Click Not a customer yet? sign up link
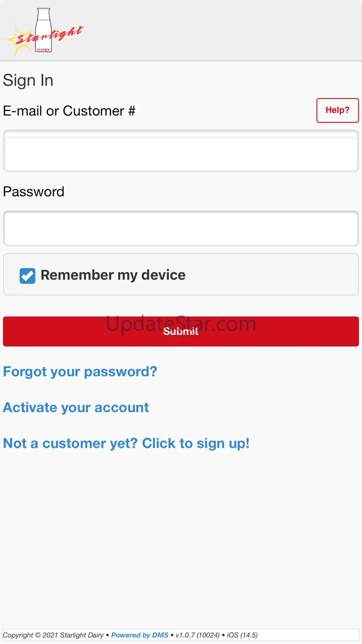 tap(126, 443)
